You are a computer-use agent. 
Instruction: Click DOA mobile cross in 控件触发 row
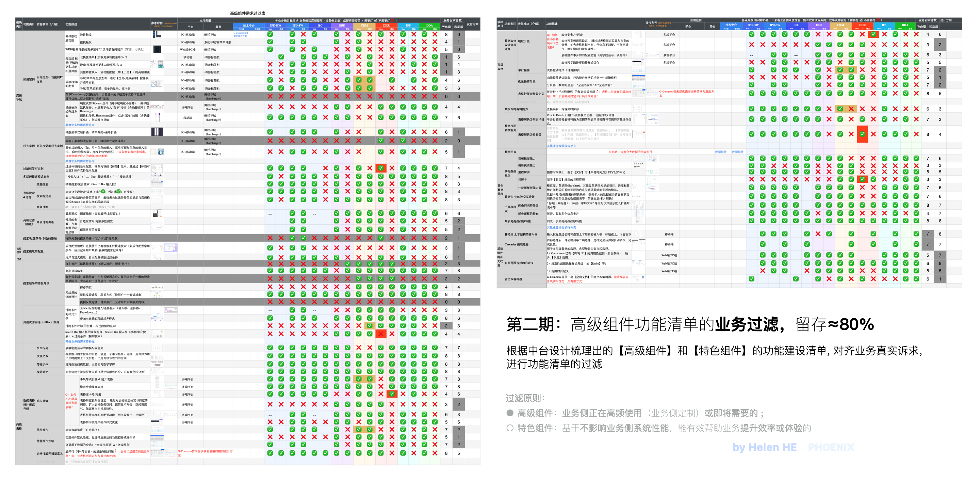coord(435,34)
